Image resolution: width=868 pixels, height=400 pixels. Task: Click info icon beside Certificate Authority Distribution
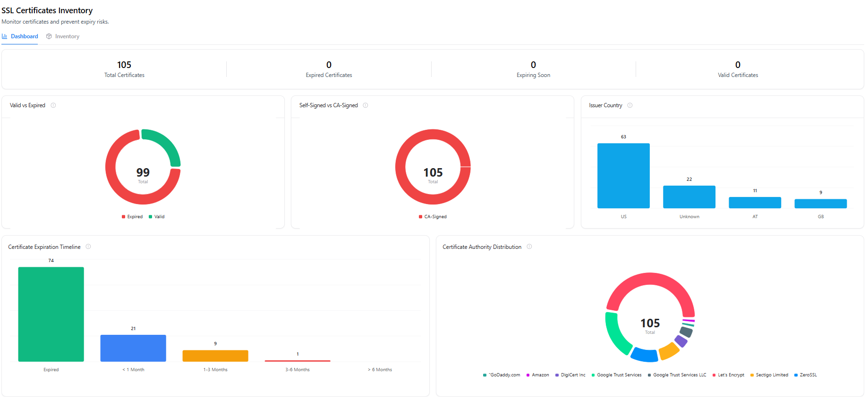click(529, 247)
